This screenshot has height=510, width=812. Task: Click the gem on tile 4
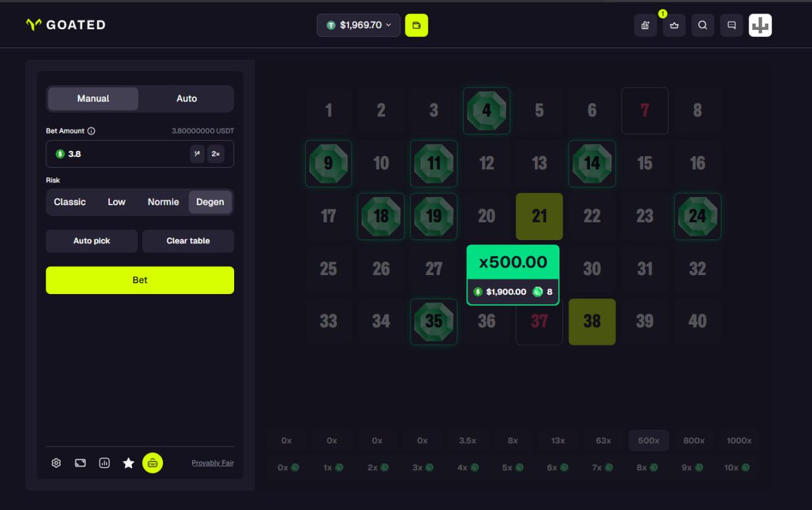[487, 110]
